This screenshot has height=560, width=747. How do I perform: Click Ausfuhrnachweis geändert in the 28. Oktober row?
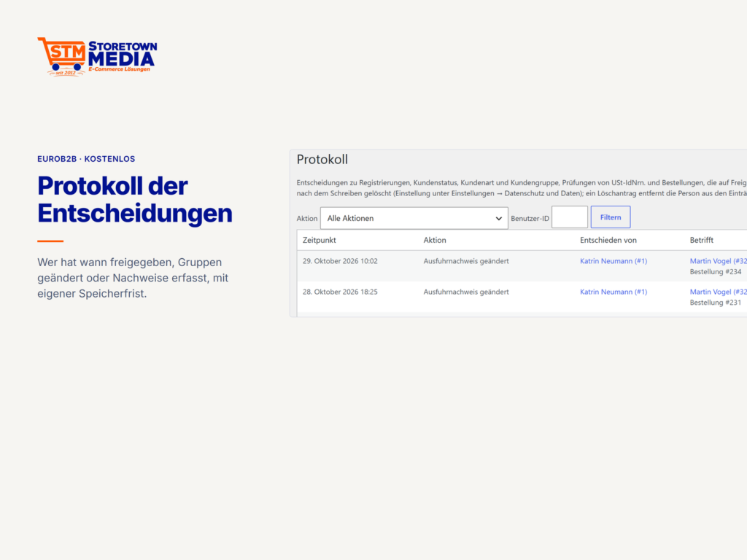(x=466, y=292)
